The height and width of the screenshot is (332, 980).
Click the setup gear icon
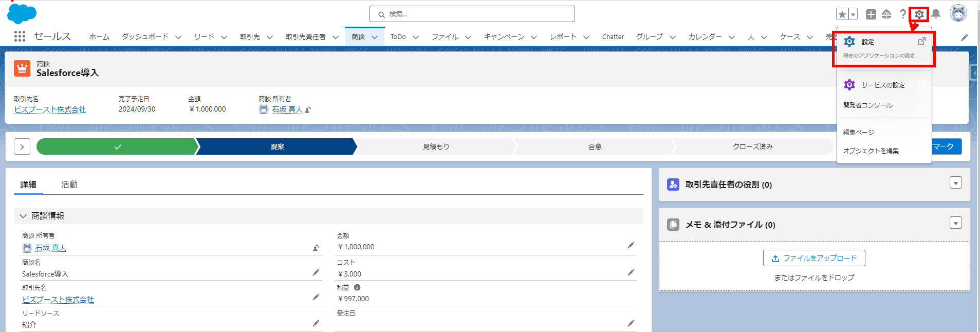[919, 14]
